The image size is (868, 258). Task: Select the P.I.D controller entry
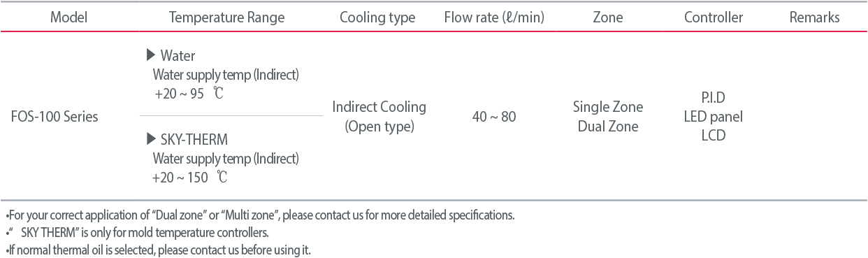(714, 97)
